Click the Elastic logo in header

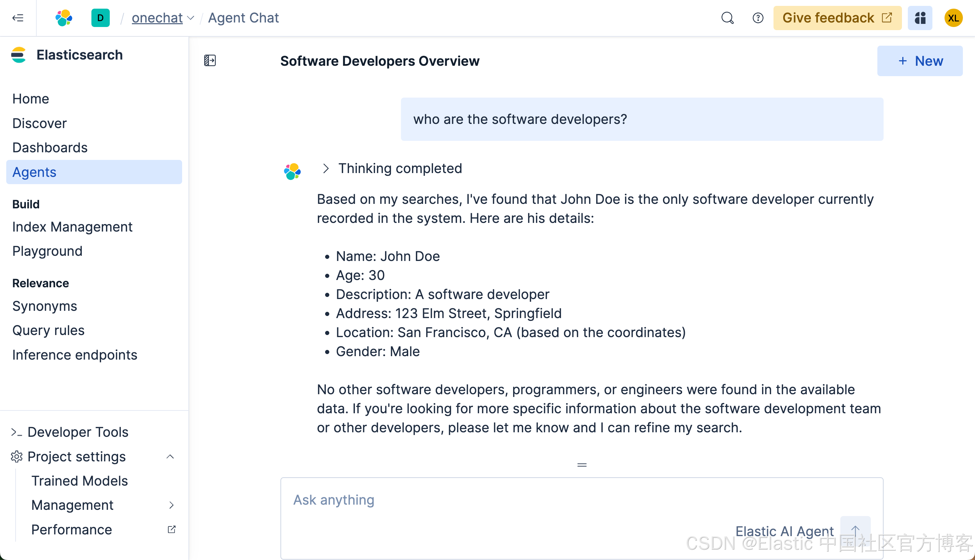click(64, 18)
